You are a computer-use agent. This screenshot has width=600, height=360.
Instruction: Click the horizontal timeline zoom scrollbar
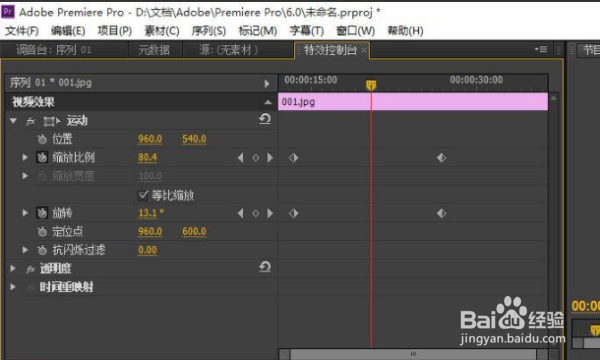413,354
